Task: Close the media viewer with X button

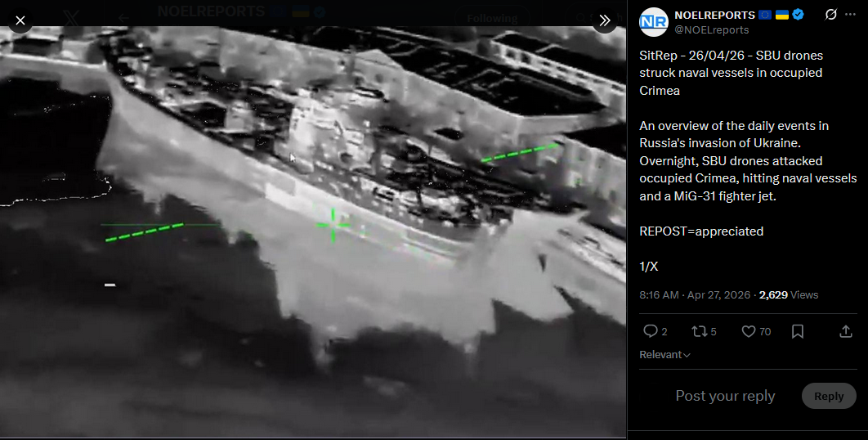Action: pos(20,20)
